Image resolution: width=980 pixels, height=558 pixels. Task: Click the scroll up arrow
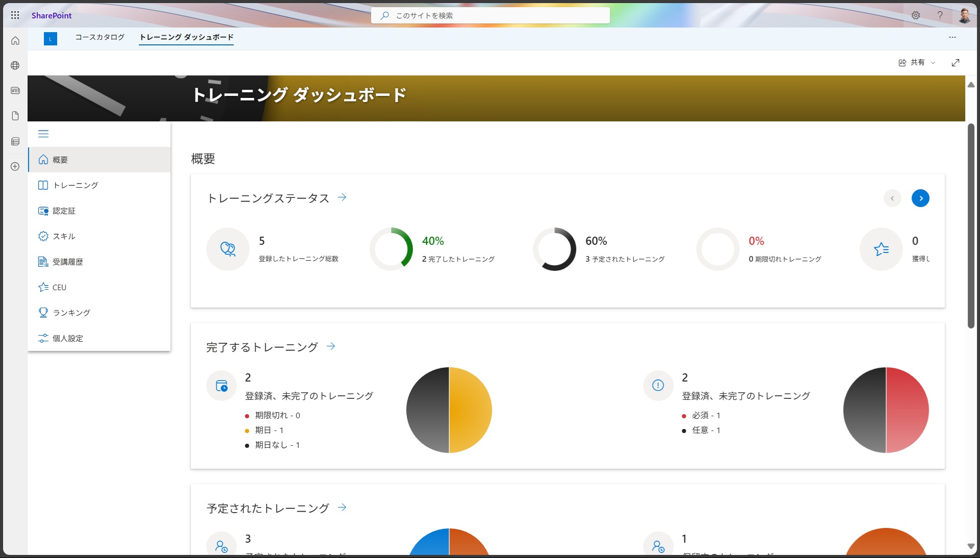[971, 85]
